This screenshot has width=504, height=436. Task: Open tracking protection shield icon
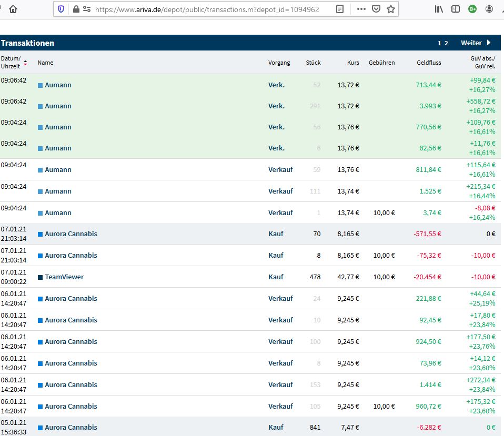coord(62,9)
